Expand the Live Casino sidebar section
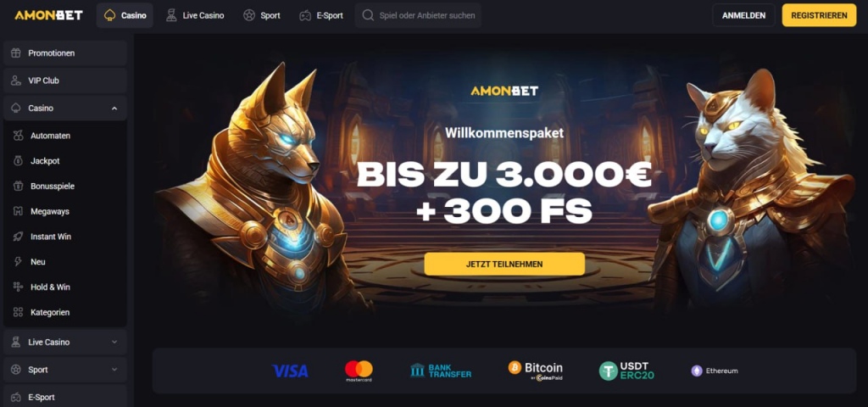 [114, 343]
